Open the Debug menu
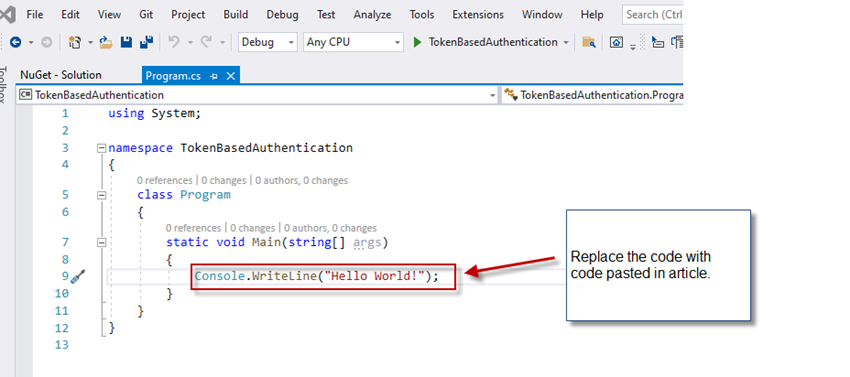 click(282, 15)
